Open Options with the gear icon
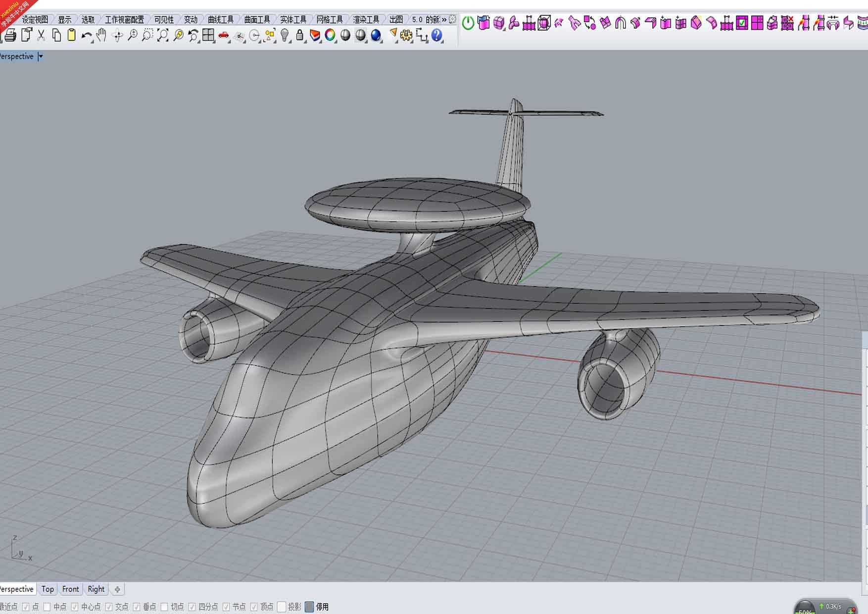 pyautogui.click(x=406, y=35)
